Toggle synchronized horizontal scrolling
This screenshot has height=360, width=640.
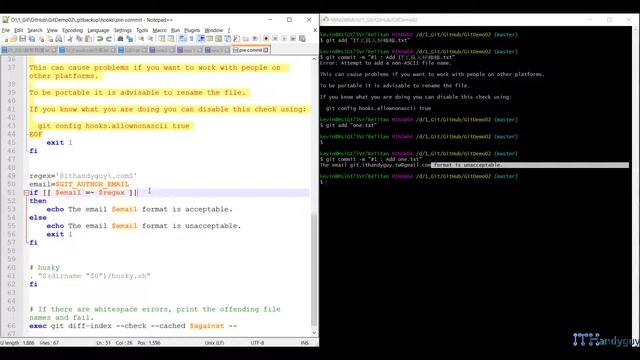[x=171, y=39]
